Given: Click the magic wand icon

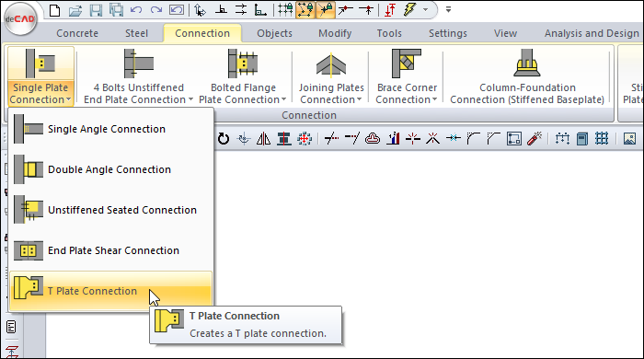Looking at the screenshot, I should point(535,139).
